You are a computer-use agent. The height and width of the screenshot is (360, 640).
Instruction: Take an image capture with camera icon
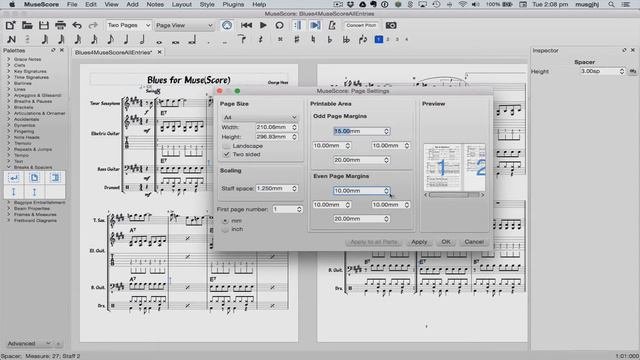[x=391, y=25]
